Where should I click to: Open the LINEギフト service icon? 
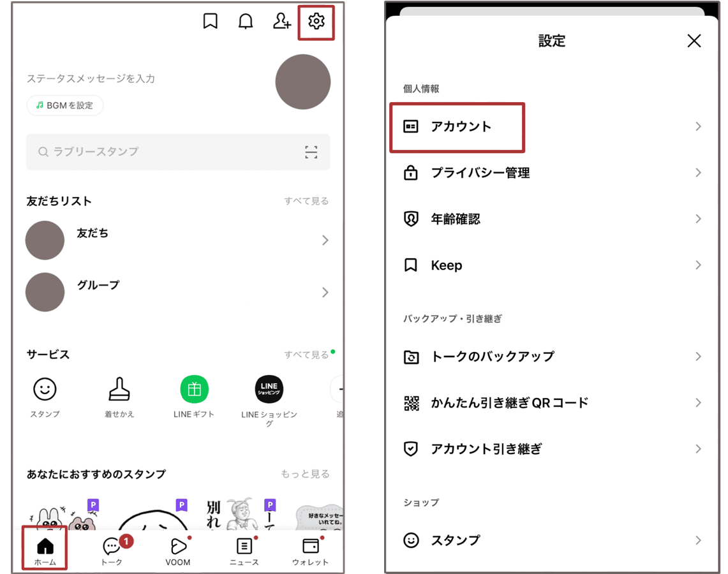[194, 390]
